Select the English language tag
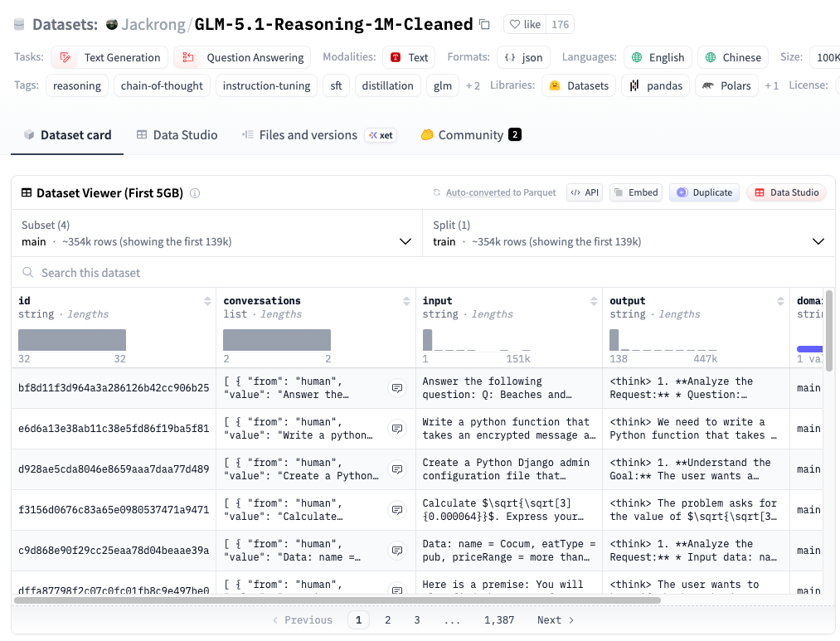This screenshot has height=641, width=840. click(x=658, y=57)
